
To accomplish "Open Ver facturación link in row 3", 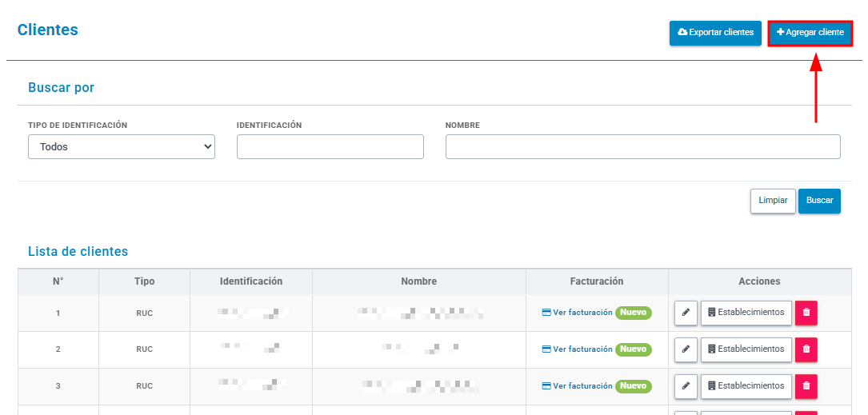I will pyautogui.click(x=577, y=385).
